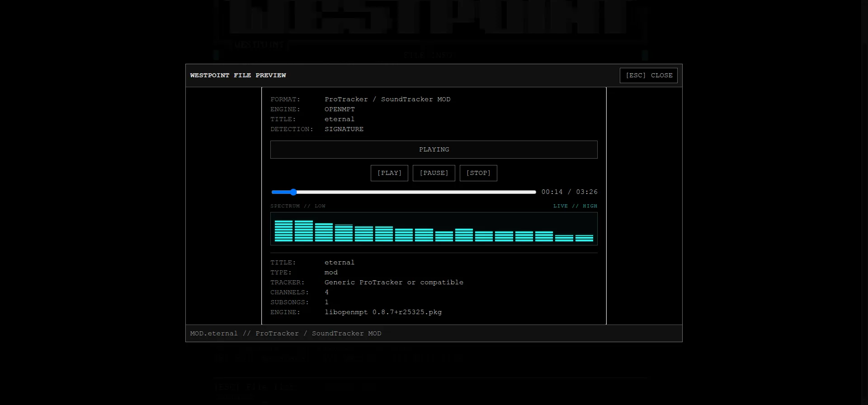Stop the track using [STOP]
The image size is (868, 405).
[x=478, y=173]
